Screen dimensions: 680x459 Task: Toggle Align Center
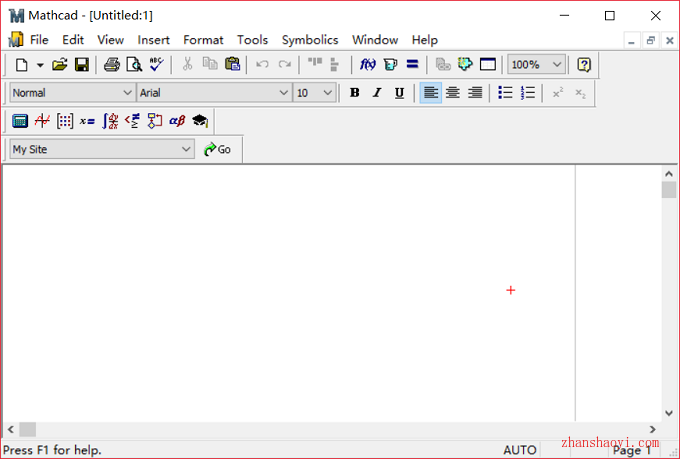pos(453,92)
